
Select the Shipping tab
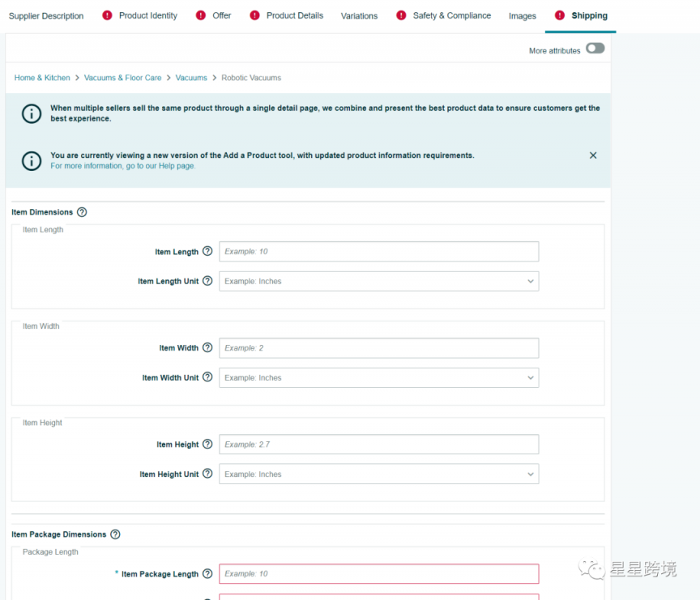click(x=589, y=15)
